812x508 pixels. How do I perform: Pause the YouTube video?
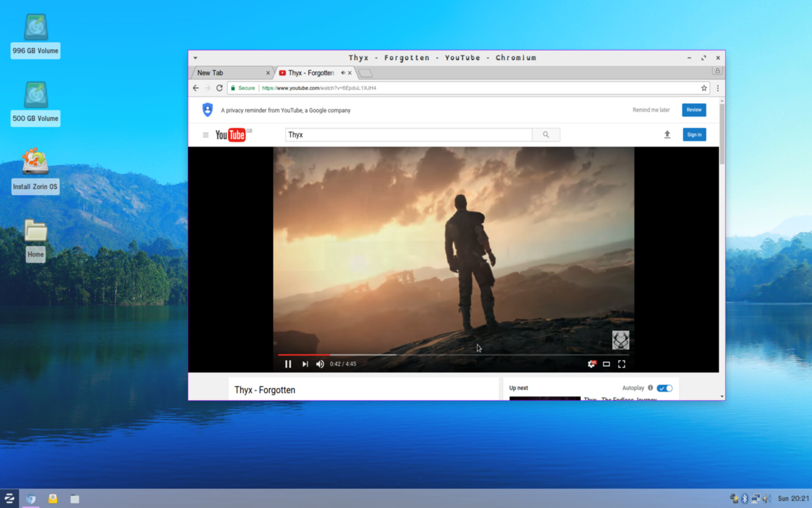coord(288,364)
